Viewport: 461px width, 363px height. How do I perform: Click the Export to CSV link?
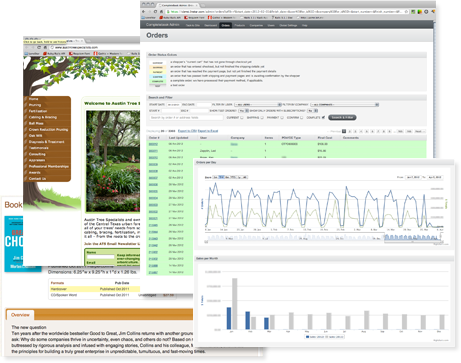187,131
